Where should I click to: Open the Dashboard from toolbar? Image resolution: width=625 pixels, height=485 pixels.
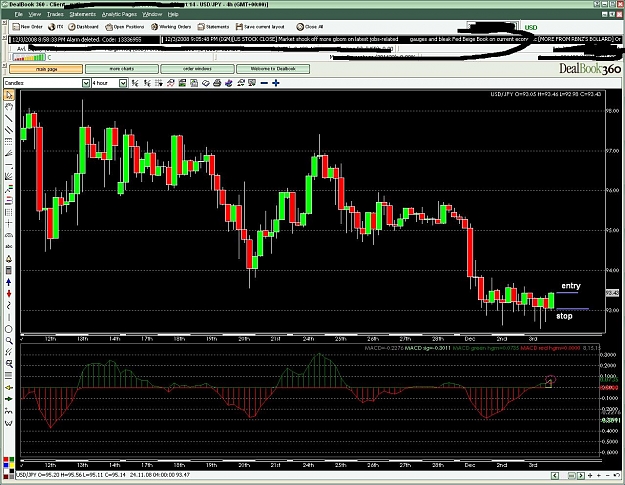[x=83, y=27]
